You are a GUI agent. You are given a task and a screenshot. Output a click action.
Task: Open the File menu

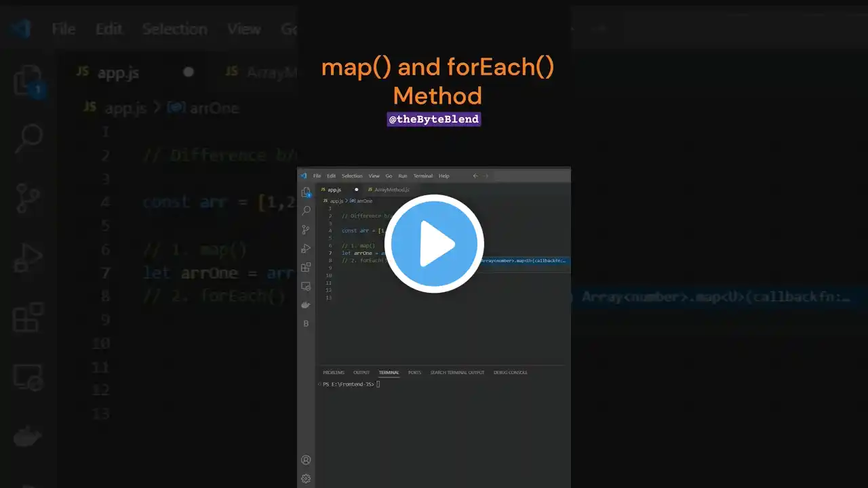[317, 176]
